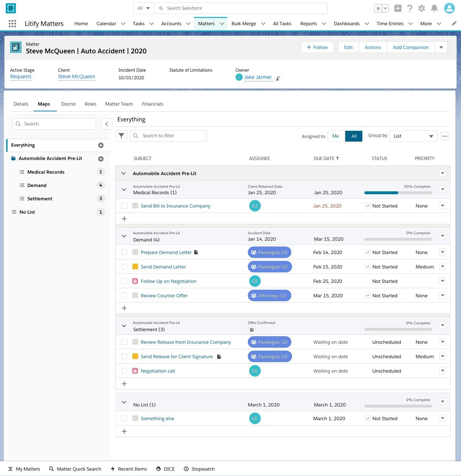
Task: Open the Group by List dropdown
Action: [x=413, y=136]
